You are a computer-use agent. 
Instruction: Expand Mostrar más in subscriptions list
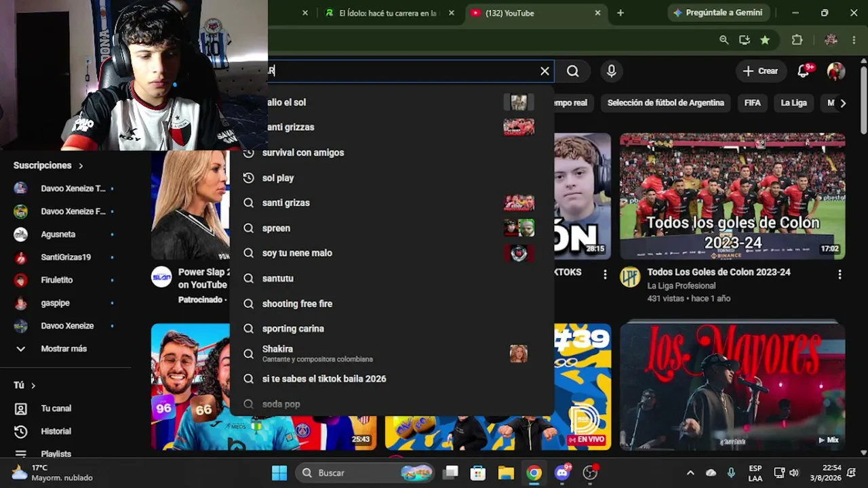[65, 348]
